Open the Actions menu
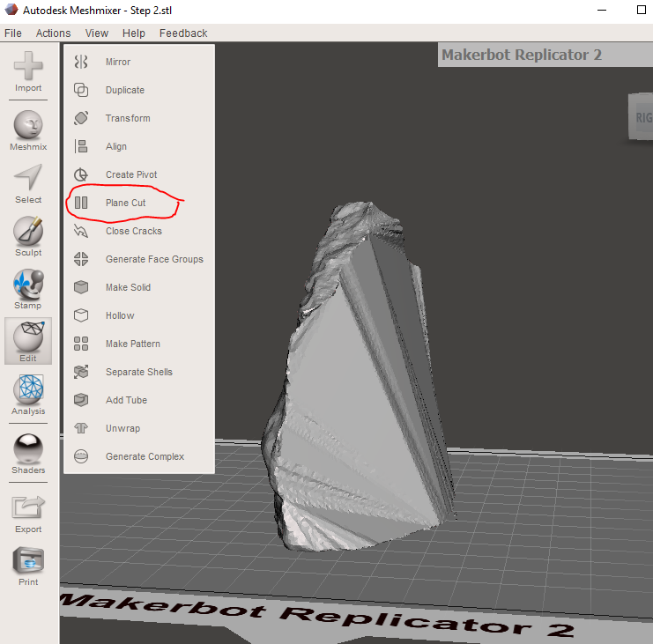The width and height of the screenshot is (653, 644). coord(53,33)
